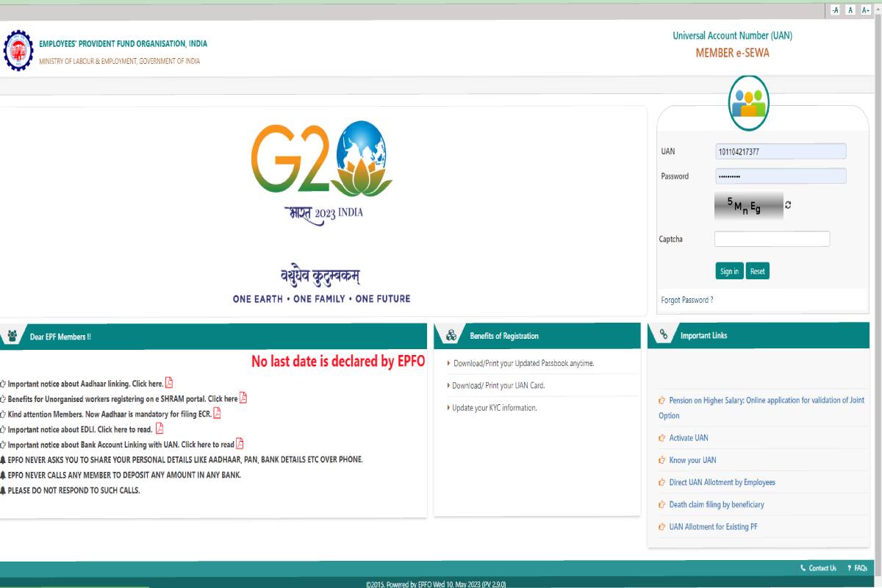The height and width of the screenshot is (588, 882).
Task: Click the member group avatar icon
Action: tap(748, 102)
